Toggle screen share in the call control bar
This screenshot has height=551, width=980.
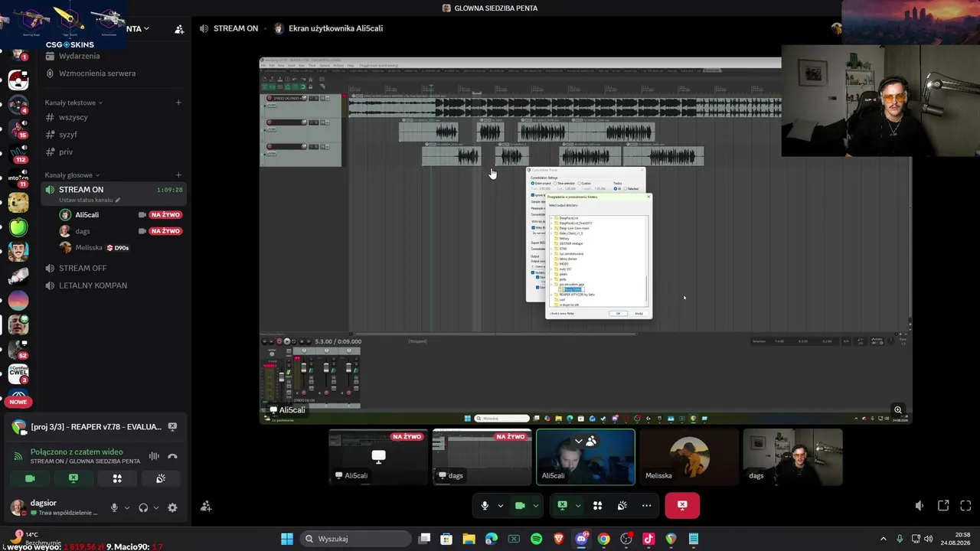coord(562,505)
